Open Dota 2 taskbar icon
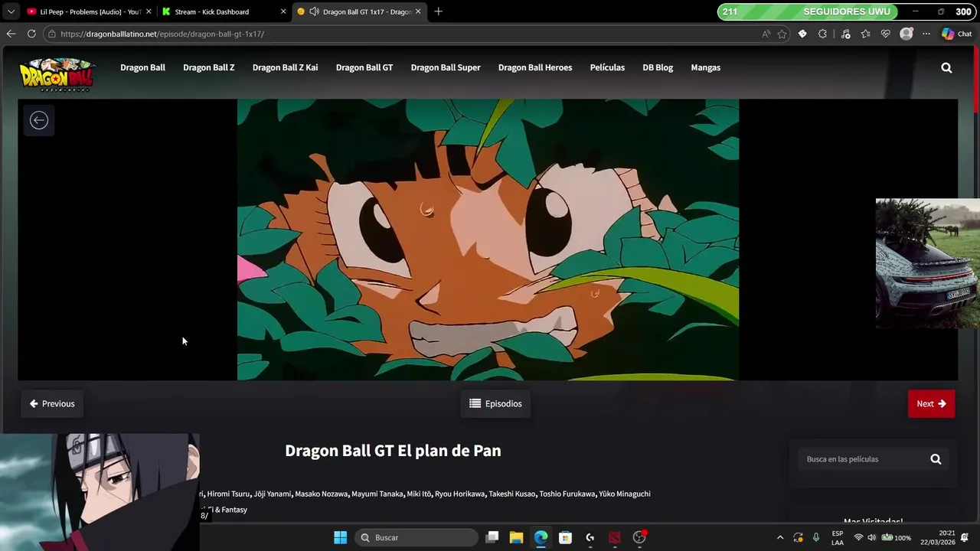 614,537
